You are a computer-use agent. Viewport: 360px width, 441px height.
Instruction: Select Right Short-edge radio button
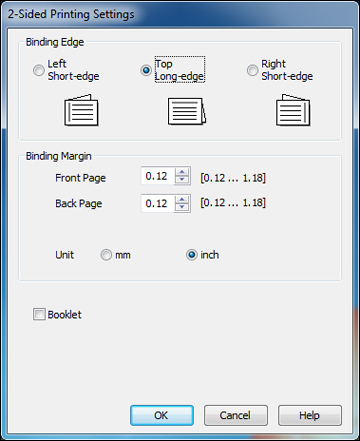tap(252, 70)
